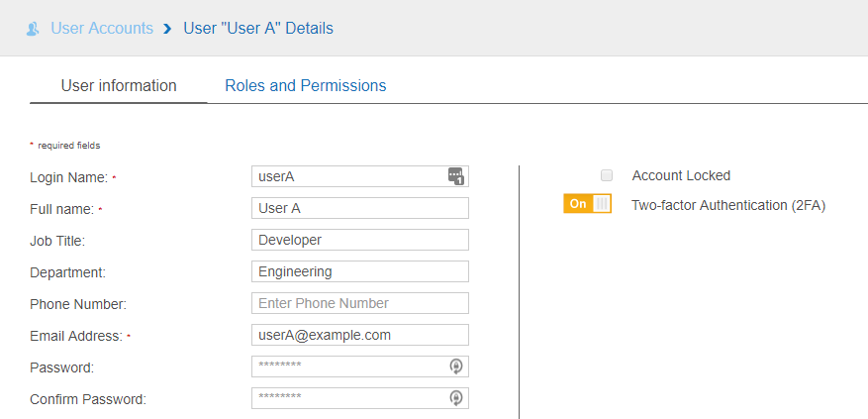
Task: Click the password manager icon in Login Name
Action: coord(455,176)
